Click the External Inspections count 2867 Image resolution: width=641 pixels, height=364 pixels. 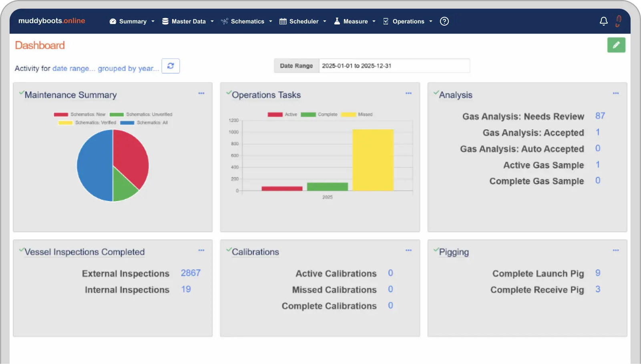[191, 273]
